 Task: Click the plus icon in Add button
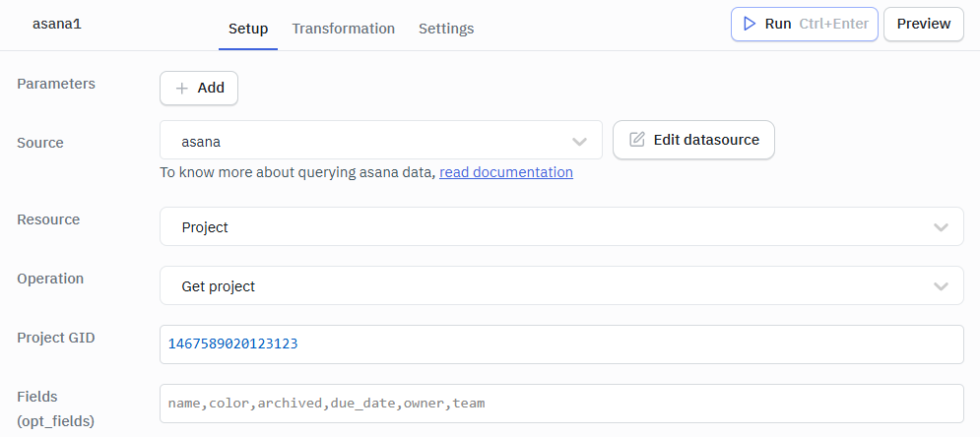click(x=182, y=89)
